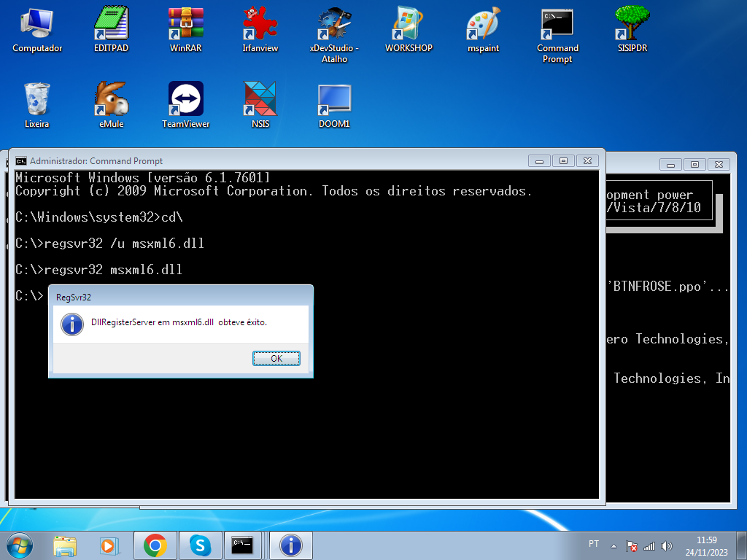Click the blue info icon in RegSvr32 dialog
Screen dimensions: 747x560
pos(72,324)
